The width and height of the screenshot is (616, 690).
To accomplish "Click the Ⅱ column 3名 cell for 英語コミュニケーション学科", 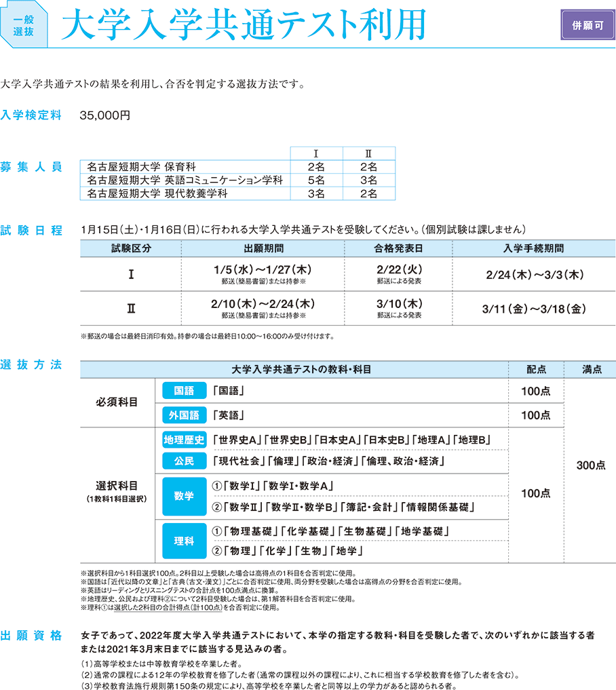I will (x=369, y=180).
